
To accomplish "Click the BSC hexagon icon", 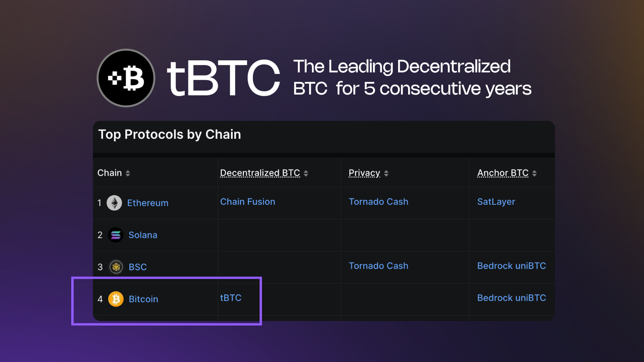I will coord(116,267).
